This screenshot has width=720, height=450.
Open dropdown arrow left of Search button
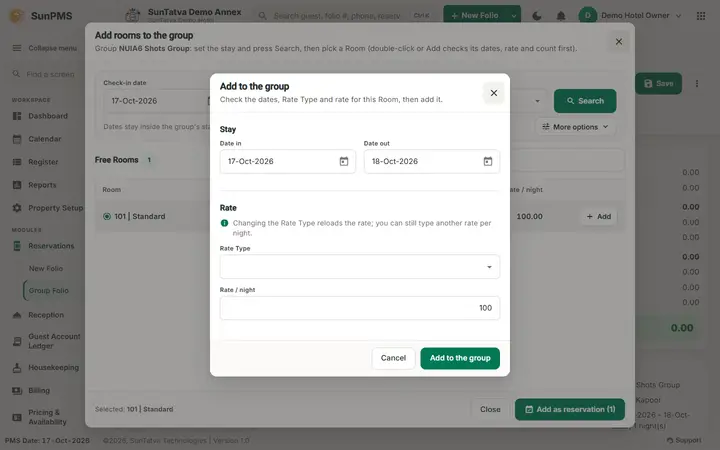click(x=537, y=101)
